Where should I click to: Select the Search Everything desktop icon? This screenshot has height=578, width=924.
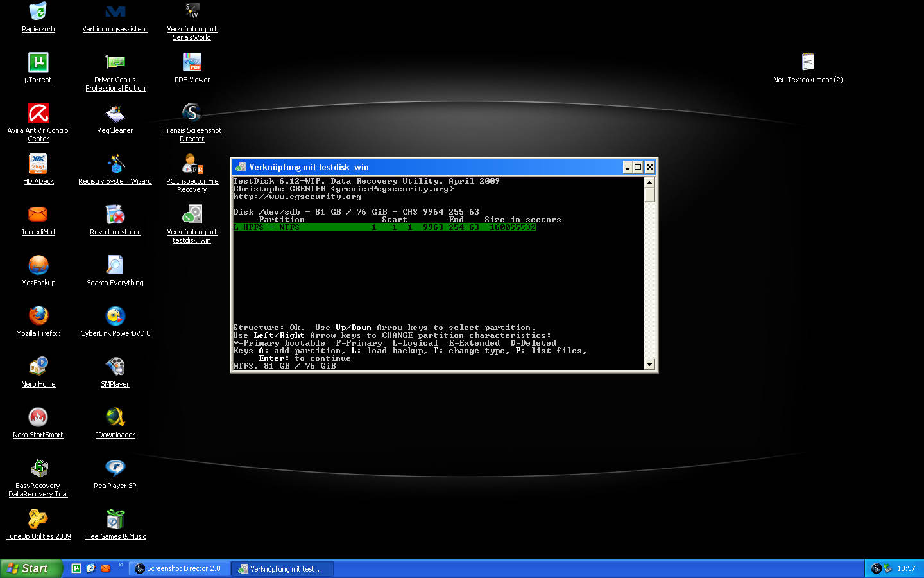[x=115, y=265]
